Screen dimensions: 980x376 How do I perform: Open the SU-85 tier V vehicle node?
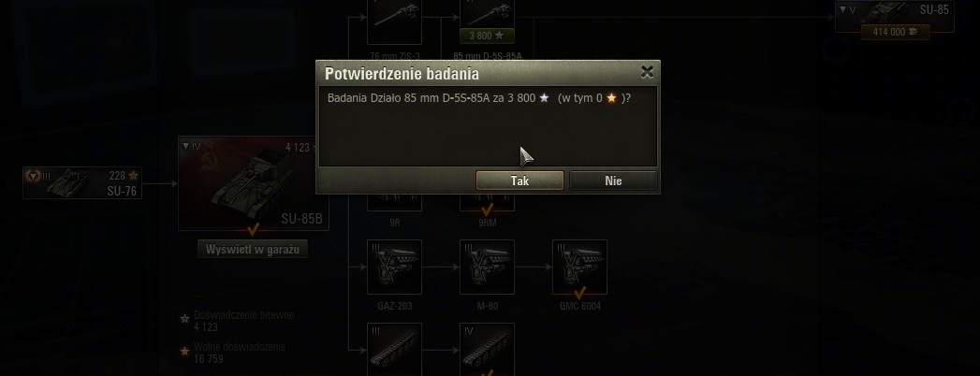click(895, 16)
